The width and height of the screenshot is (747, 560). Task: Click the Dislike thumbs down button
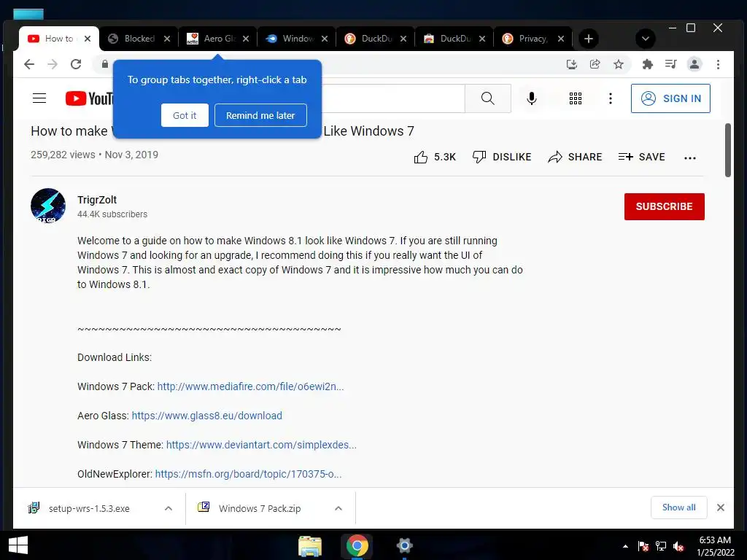pyautogui.click(x=502, y=157)
